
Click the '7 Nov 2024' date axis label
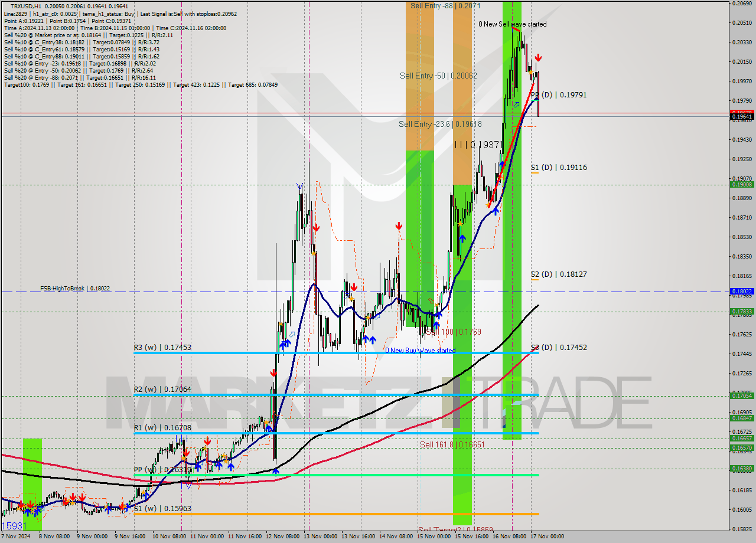pyautogui.click(x=16, y=537)
